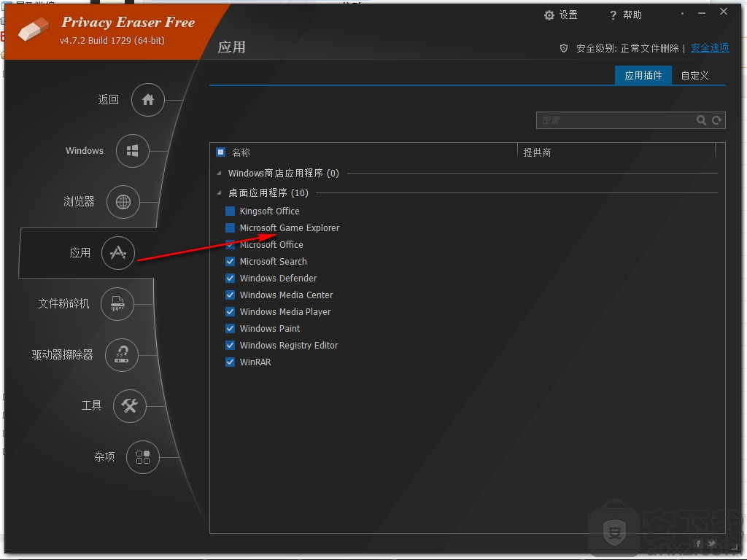Select the Microsoft Search row text
The height and width of the screenshot is (560, 747).
tap(274, 262)
